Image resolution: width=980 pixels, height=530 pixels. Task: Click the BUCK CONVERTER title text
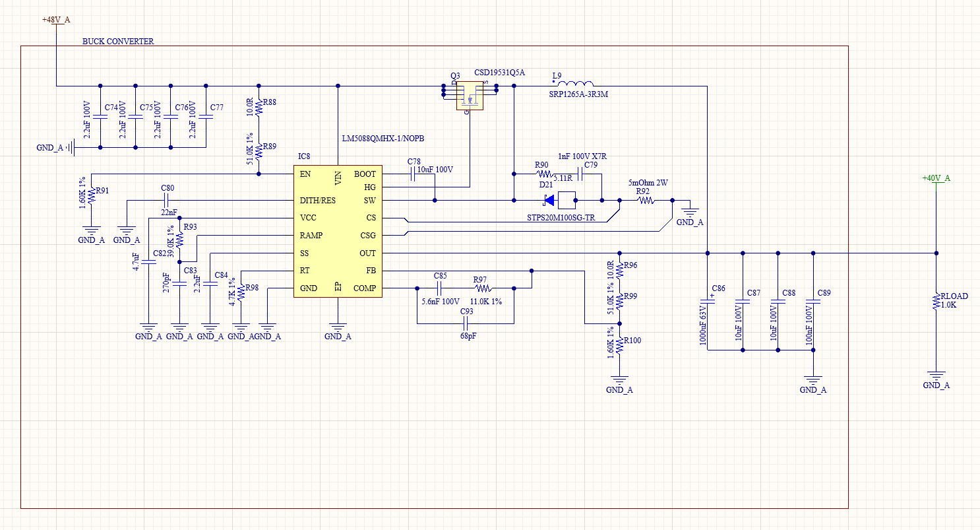[x=118, y=42]
